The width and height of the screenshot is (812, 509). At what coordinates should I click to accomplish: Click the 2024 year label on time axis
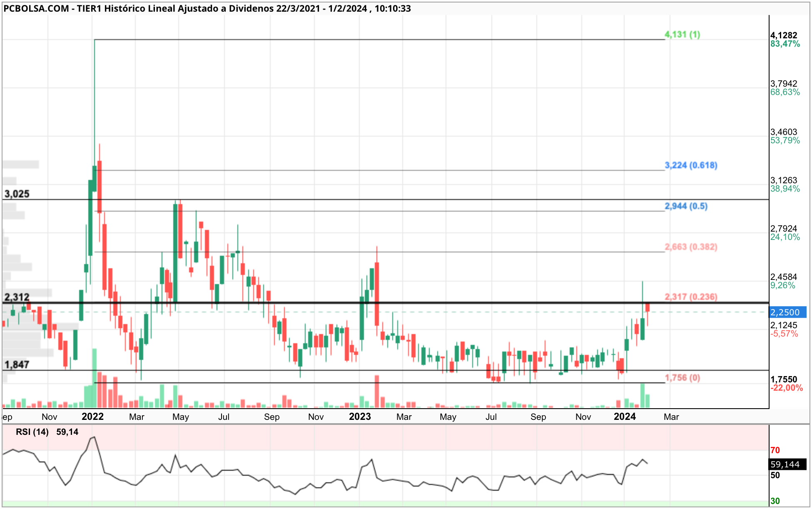tap(625, 417)
